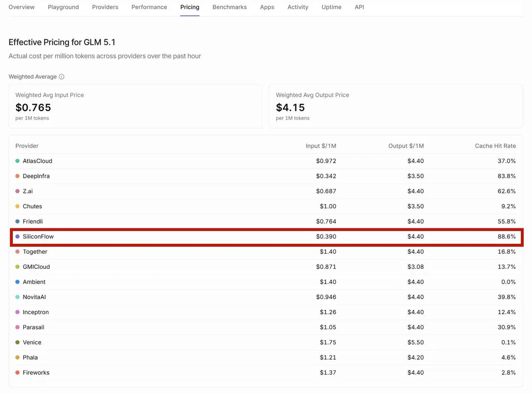Click the Venice provider name
Screen dimensions: 532x393
pyautogui.click(x=32, y=342)
